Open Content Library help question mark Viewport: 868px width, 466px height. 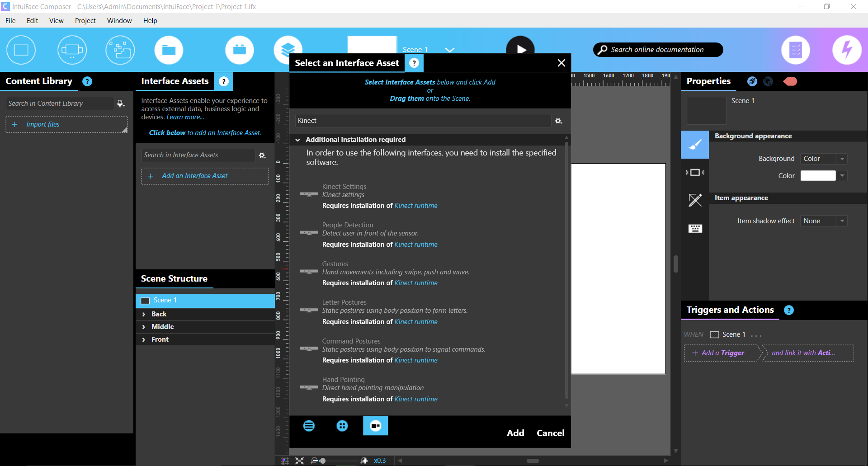click(x=87, y=81)
